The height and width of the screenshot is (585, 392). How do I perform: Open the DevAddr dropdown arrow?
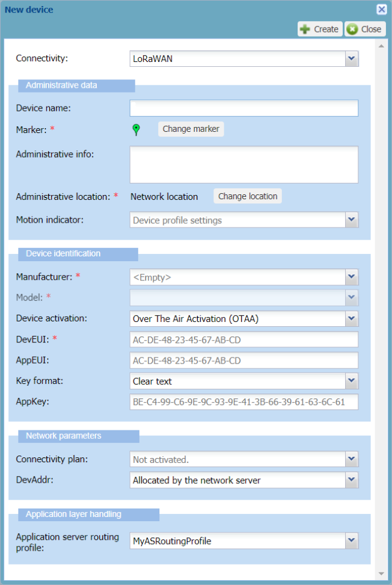tap(351, 480)
